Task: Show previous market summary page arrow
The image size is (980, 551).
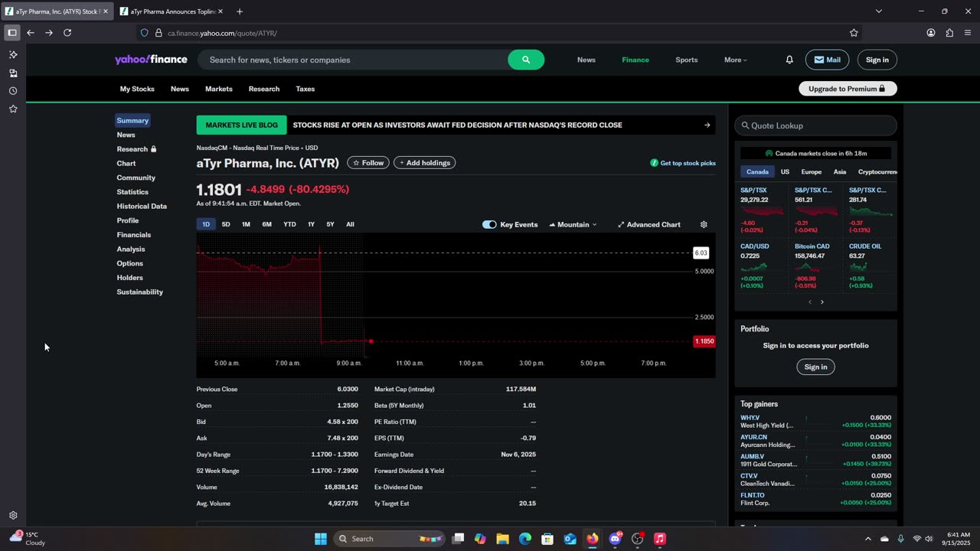Action: coord(810,302)
